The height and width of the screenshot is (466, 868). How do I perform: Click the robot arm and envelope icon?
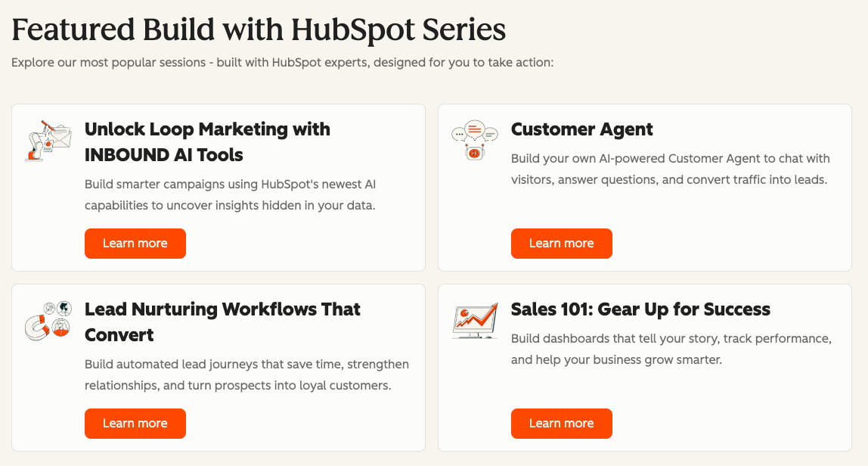pos(48,141)
